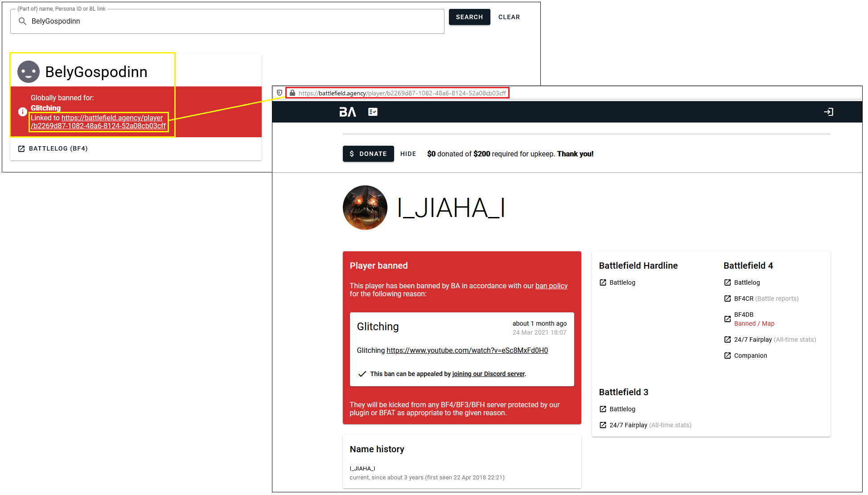Click the shield icon in address bar

click(280, 93)
